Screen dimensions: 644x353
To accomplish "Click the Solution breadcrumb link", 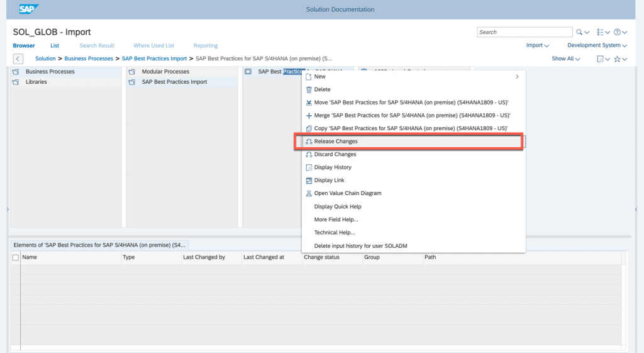I will 45,59.
